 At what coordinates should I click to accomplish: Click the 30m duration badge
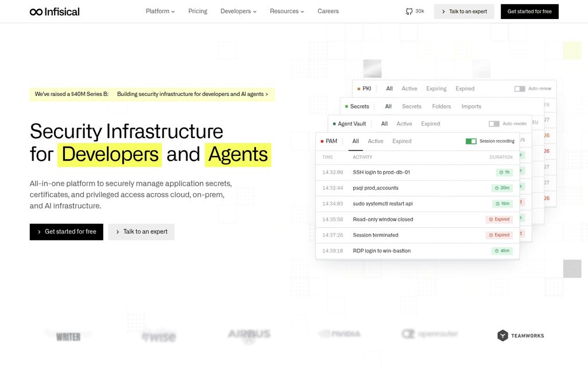[x=502, y=188]
